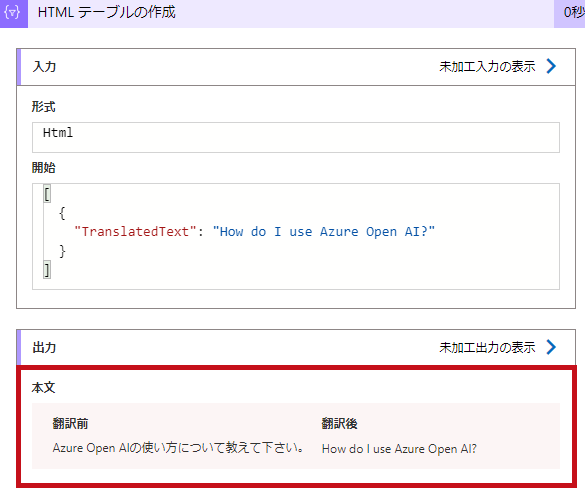585x494 pixels.
Task: Click the HTML table action braces icon
Action: (13, 13)
